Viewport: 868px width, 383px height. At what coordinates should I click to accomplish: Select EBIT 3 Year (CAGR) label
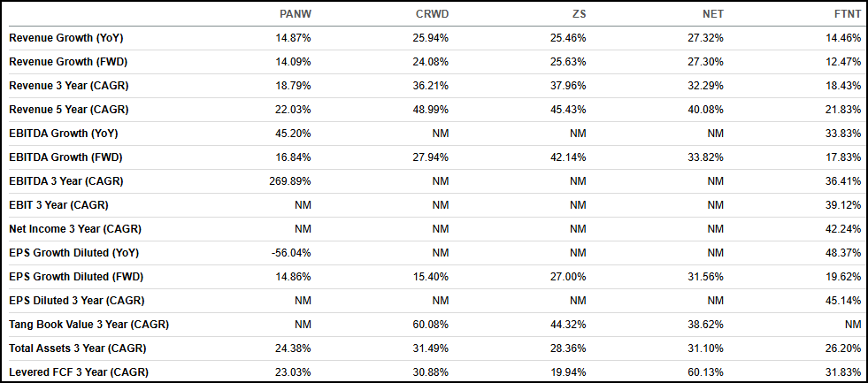[x=58, y=205]
